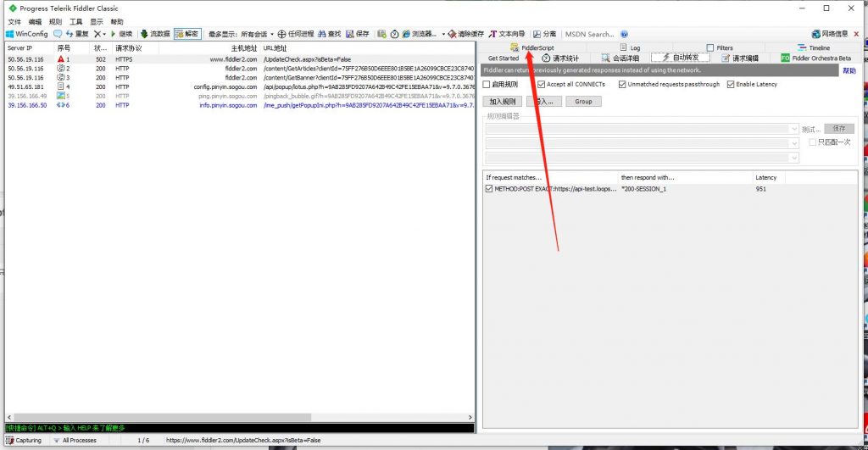
Task: Uncheck Accept all CONNECTs
Action: (x=542, y=84)
